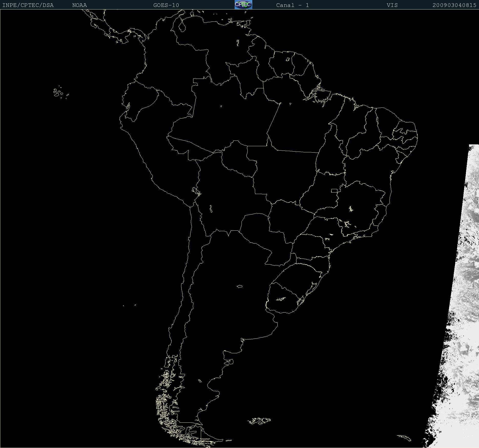Select the INPE/CPTEC/DSA header label
Viewport: 479px width, 448px height.
tap(28, 5)
